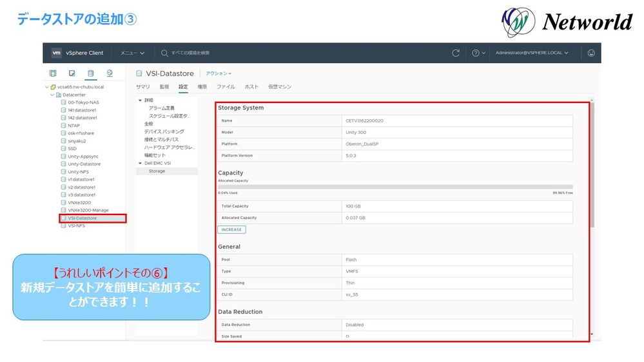Select ハードウェア アクセラレ.. in settings list

[x=169, y=148]
